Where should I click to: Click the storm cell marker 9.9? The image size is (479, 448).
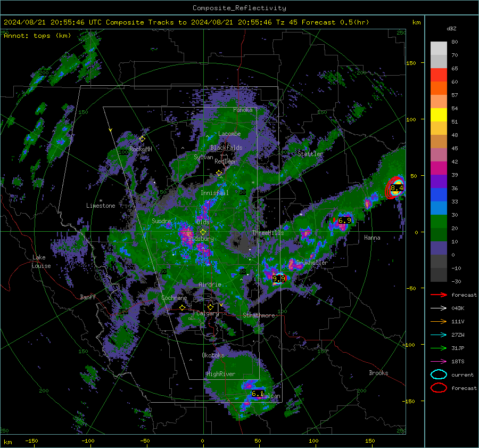(278, 279)
